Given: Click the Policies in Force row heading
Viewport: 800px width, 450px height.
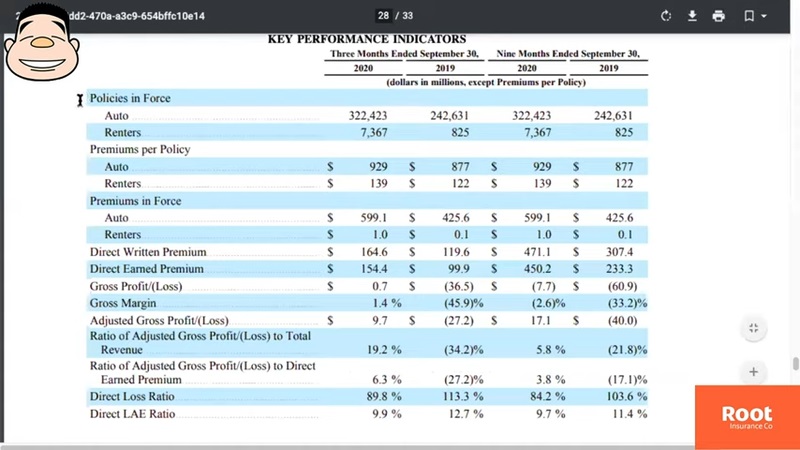Looking at the screenshot, I should [x=130, y=98].
